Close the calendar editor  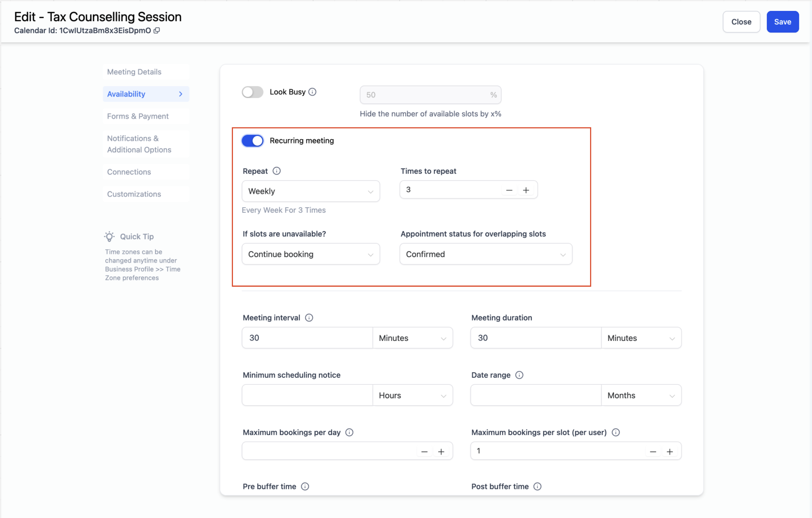741,22
